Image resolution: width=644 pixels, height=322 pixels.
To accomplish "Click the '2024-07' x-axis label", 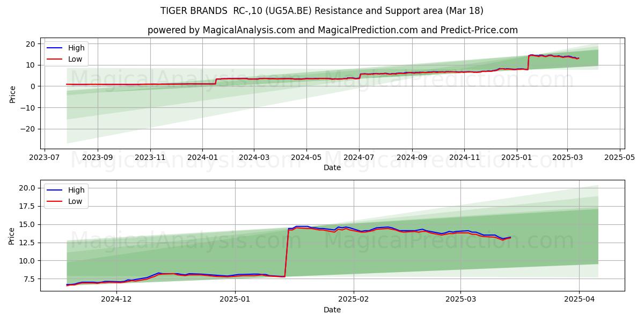I will pyautogui.click(x=359, y=158).
